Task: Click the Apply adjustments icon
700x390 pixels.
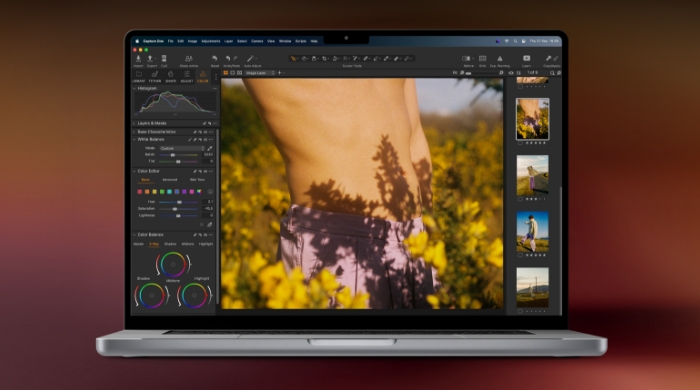Action: tap(556, 58)
